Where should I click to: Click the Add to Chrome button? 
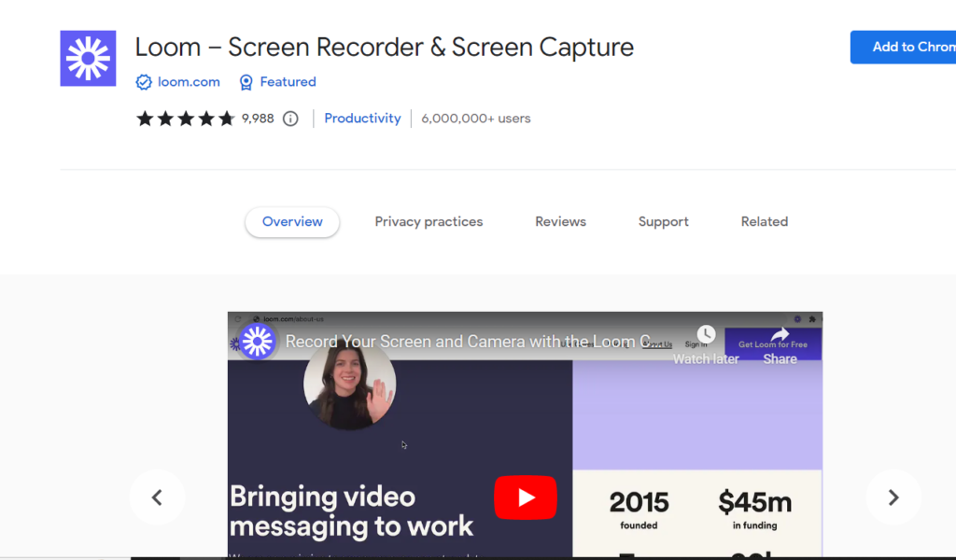click(x=904, y=47)
